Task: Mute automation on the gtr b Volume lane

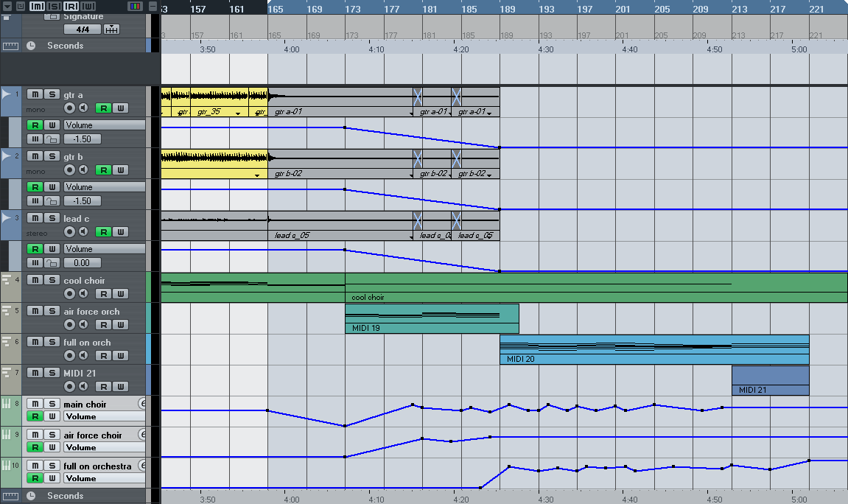Action: (x=35, y=201)
